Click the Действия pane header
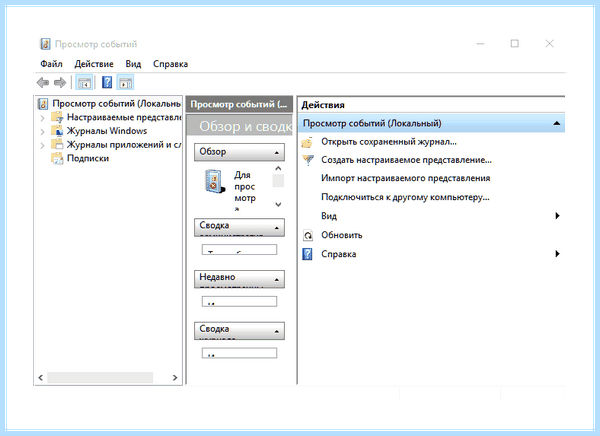The height and width of the screenshot is (436, 600). pos(431,105)
